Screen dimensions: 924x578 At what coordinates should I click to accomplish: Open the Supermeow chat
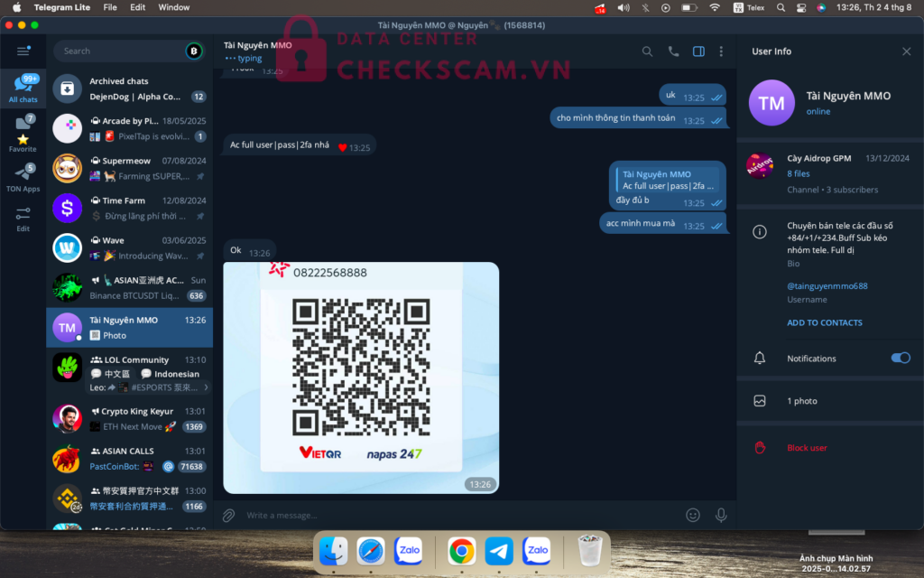130,168
